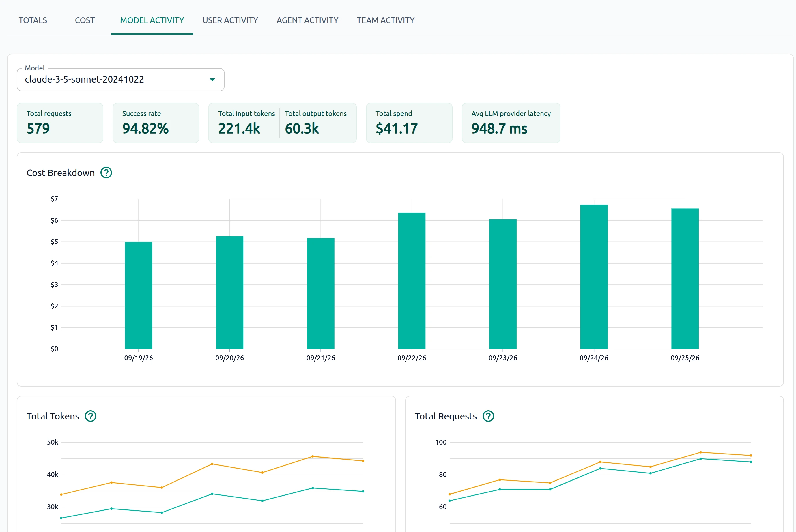796x532 pixels.
Task: Click the 09/20/26 cost bar
Action: tap(229, 293)
